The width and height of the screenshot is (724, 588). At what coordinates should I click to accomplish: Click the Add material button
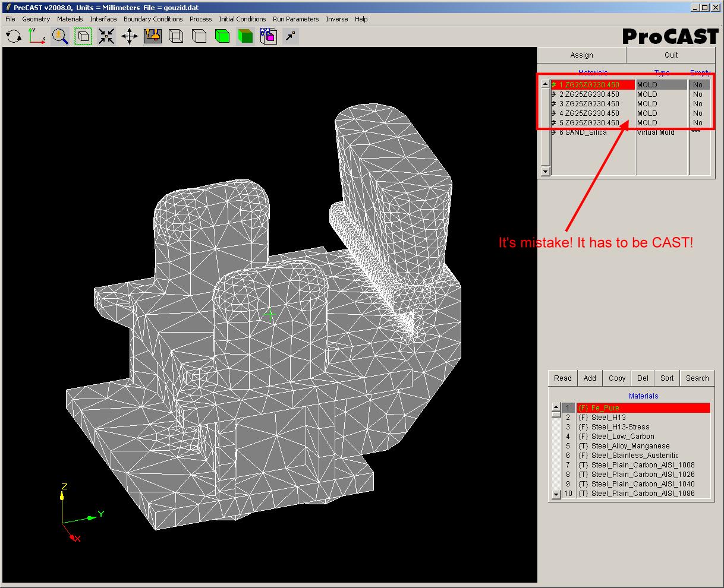(x=590, y=378)
